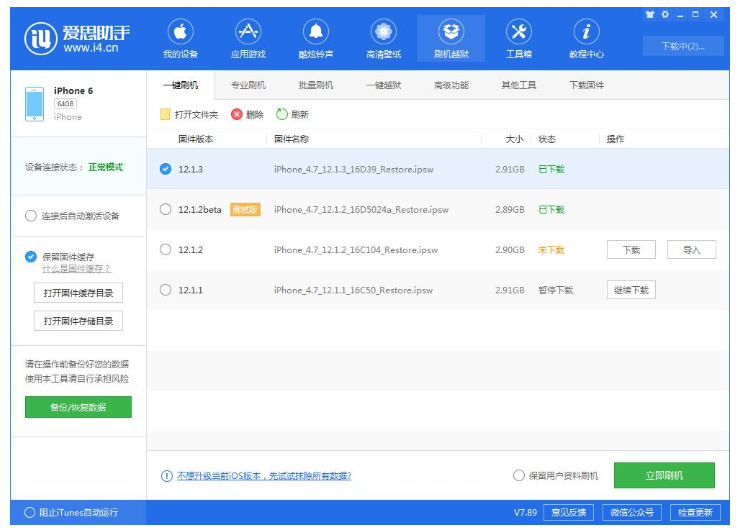739x528 pixels.
Task: Enable 连接后自动激活设备 option
Action: coord(31,216)
